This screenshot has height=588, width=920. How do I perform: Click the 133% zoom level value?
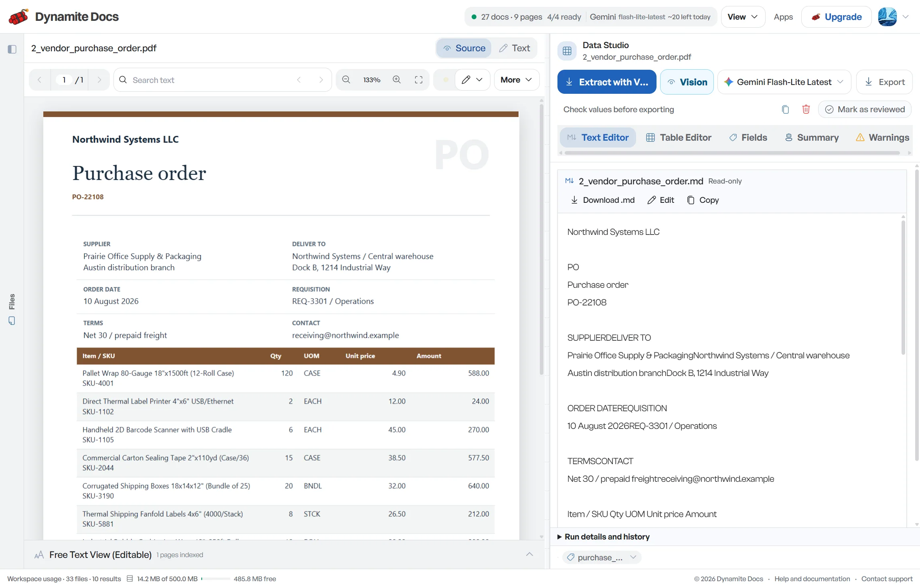click(371, 80)
